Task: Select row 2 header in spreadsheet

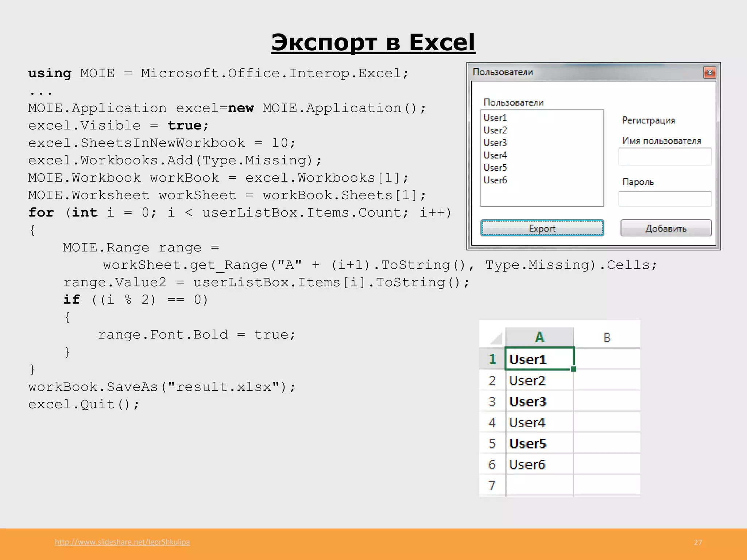Action: point(492,380)
